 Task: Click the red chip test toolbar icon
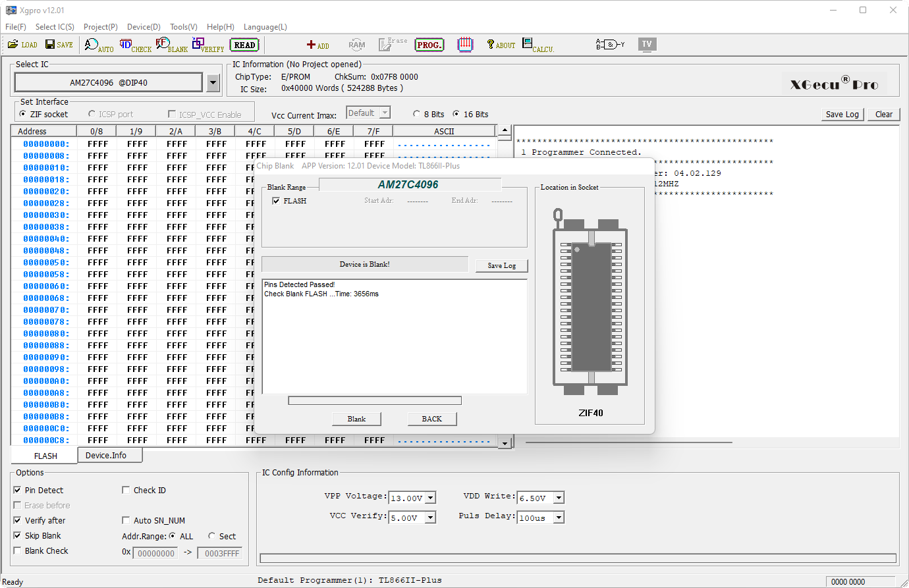click(465, 45)
